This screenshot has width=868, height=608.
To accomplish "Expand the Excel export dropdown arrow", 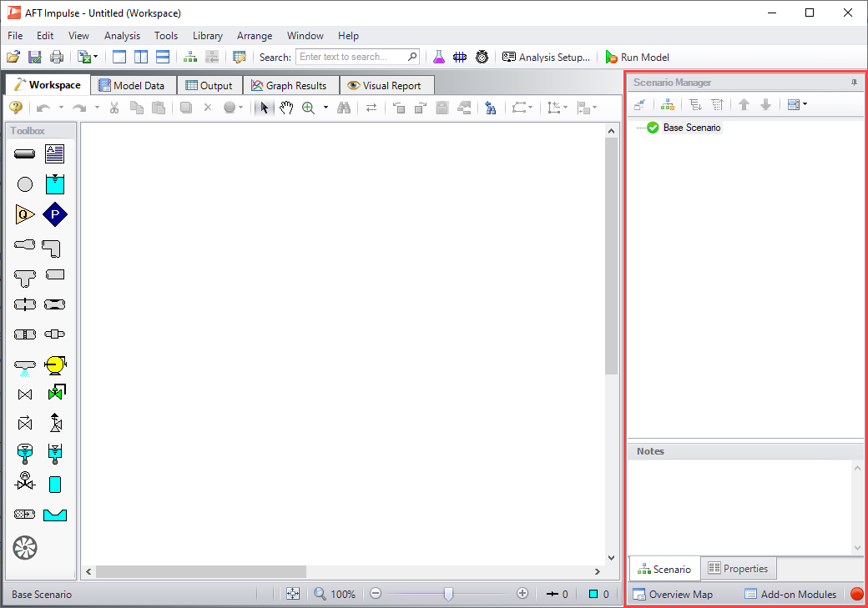I will (96, 58).
